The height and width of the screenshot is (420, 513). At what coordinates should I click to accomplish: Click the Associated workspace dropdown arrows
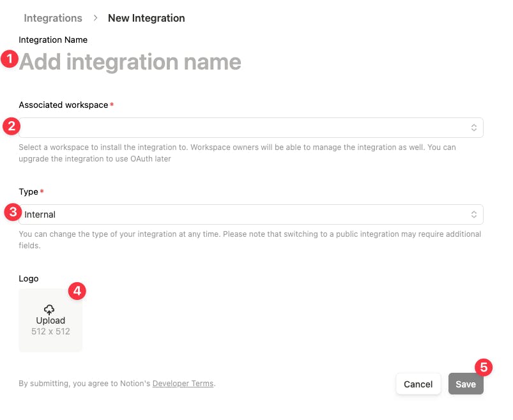pyautogui.click(x=474, y=128)
